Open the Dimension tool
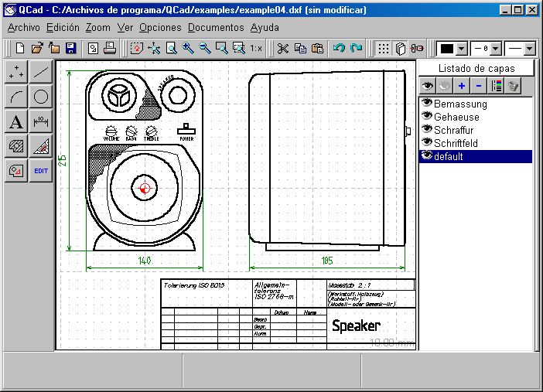 click(x=42, y=121)
